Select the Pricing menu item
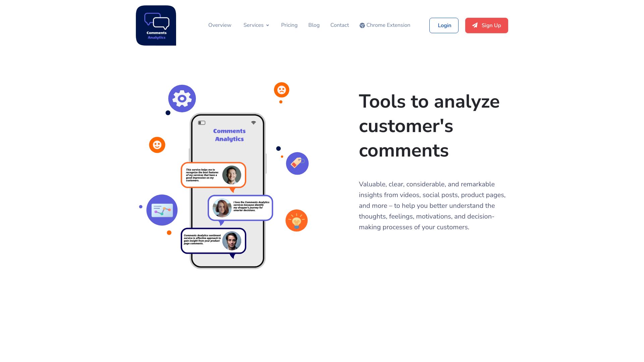644x362 pixels. pyautogui.click(x=289, y=25)
